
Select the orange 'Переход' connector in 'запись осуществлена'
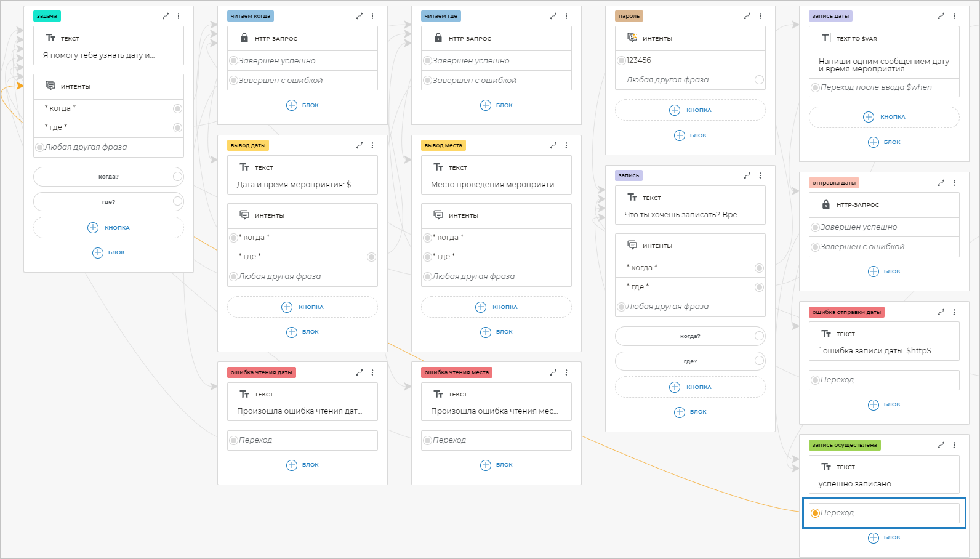(816, 513)
